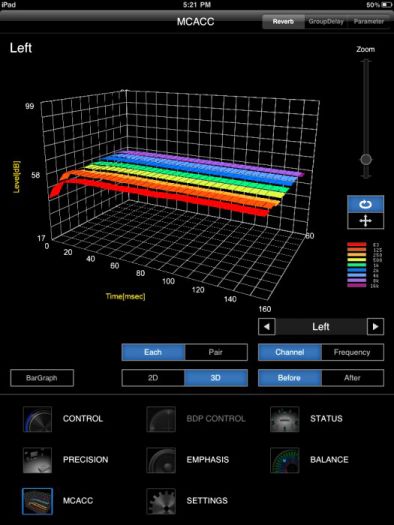
Task: Click the magenta 16k legend swatch
Action: [357, 286]
